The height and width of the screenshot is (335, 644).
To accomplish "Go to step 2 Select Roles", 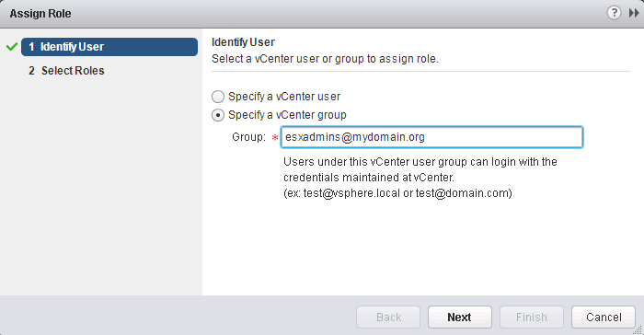I will [66, 71].
